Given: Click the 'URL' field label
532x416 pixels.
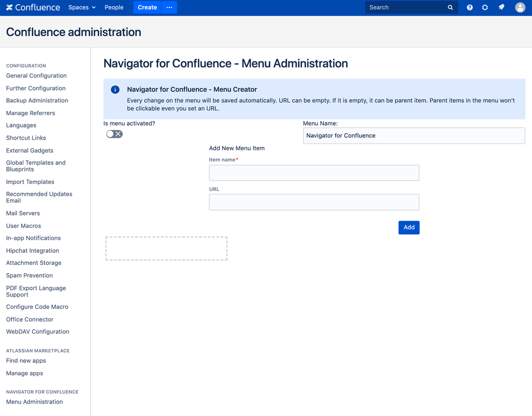Looking at the screenshot, I should (x=214, y=189).
